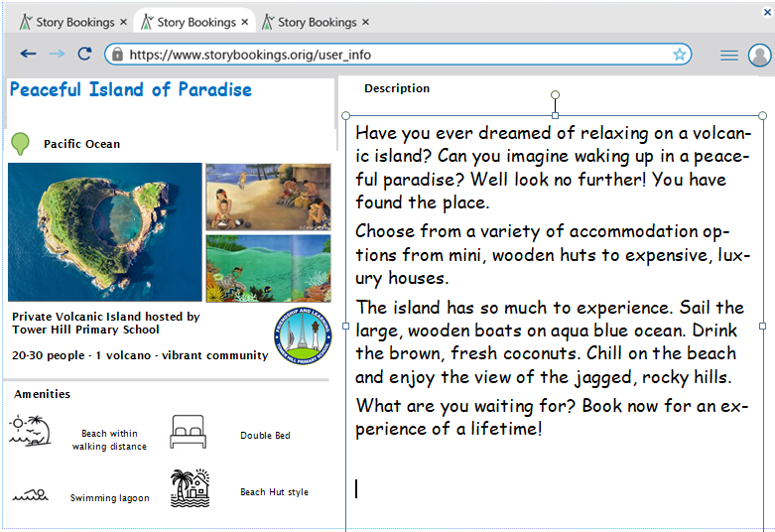Click the Tower Hill Primary School logo

[x=303, y=336]
